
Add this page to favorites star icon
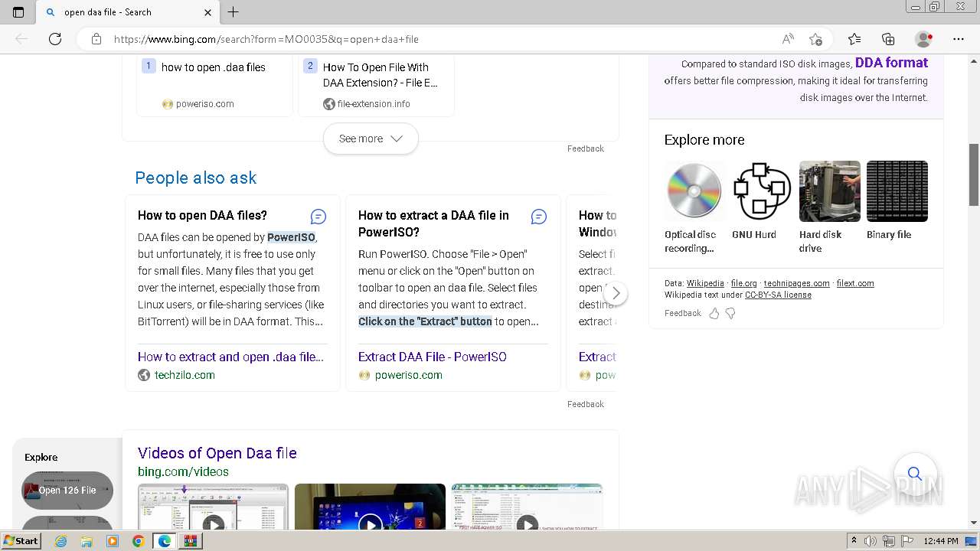(x=815, y=39)
